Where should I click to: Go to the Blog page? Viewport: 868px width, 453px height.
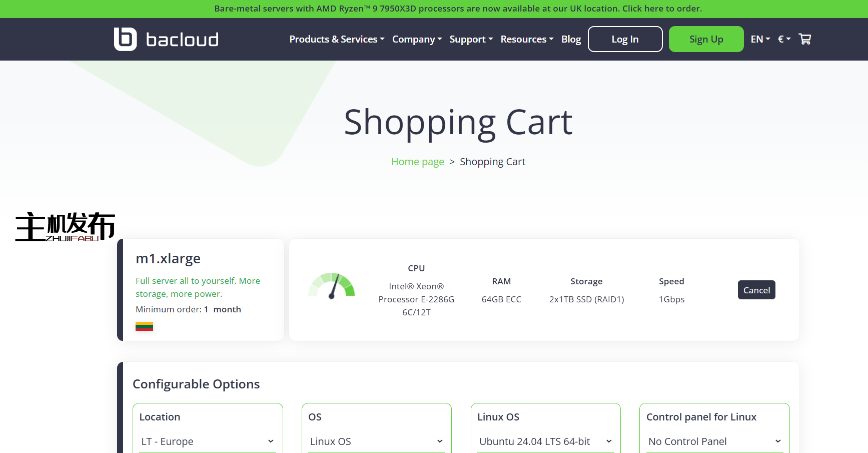tap(571, 39)
